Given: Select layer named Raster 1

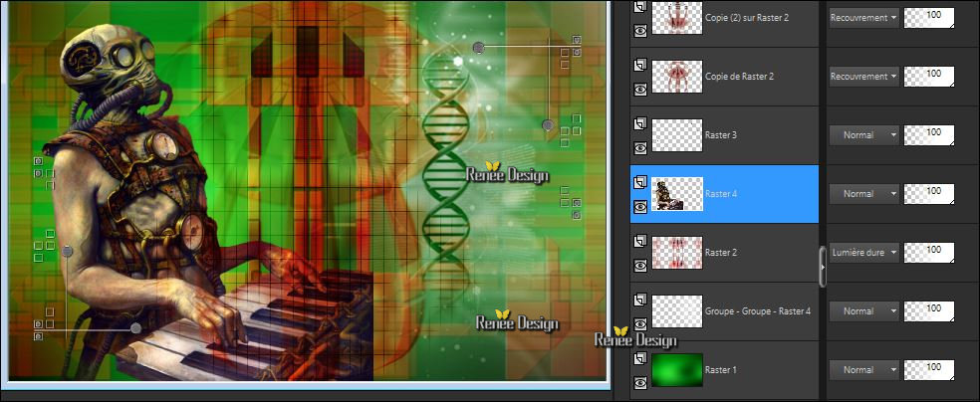Looking at the screenshot, I should 721,369.
